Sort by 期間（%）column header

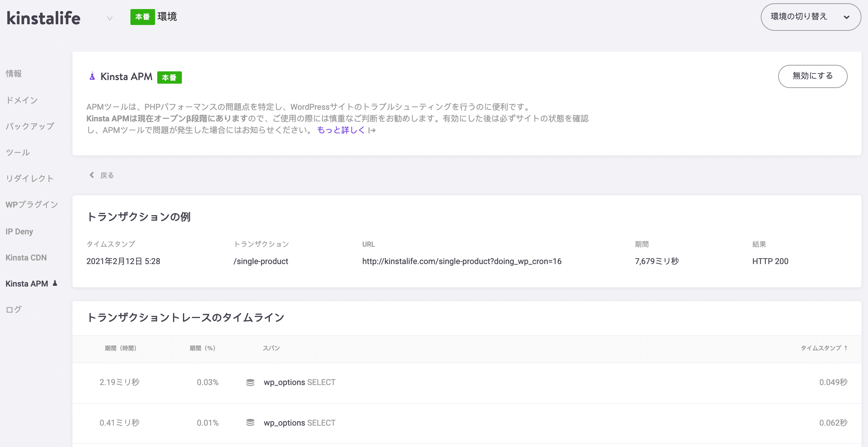[x=202, y=348]
